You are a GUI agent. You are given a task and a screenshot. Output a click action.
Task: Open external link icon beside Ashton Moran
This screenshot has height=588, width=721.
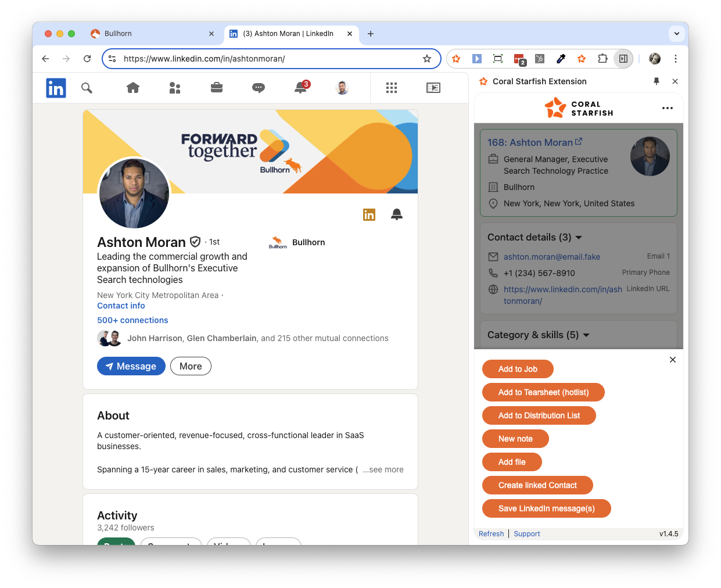[x=579, y=142]
